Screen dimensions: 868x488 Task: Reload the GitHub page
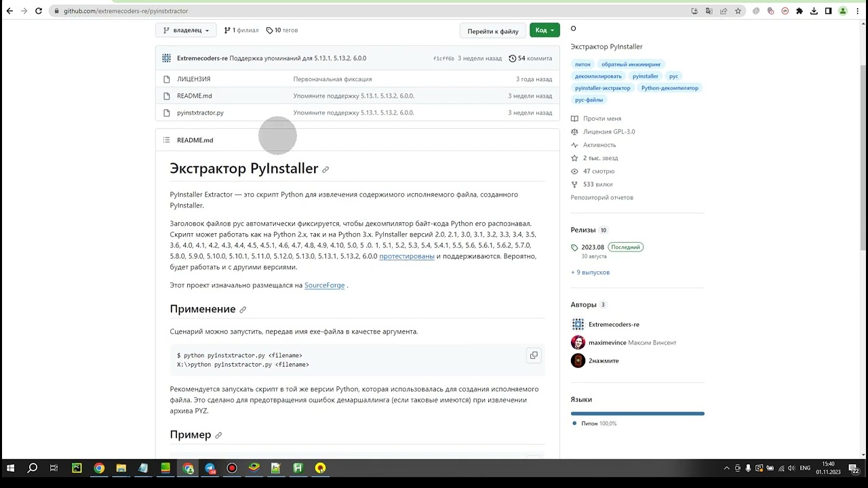coord(39,11)
